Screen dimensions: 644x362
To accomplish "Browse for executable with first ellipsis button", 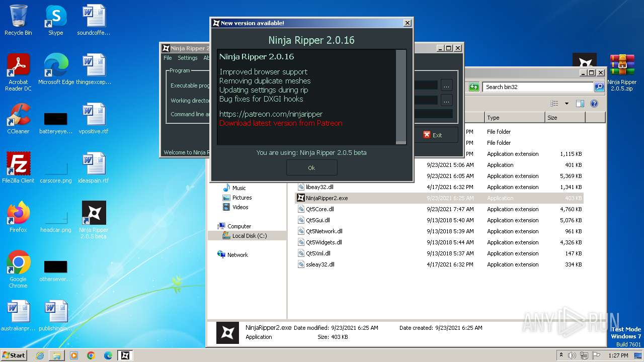I will [447, 85].
